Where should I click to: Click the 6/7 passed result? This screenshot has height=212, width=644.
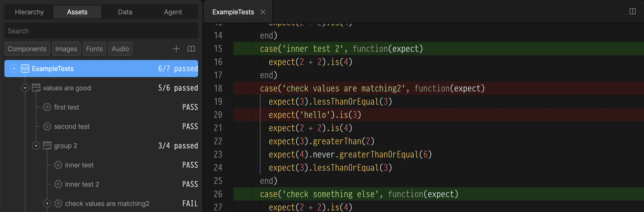click(x=178, y=69)
